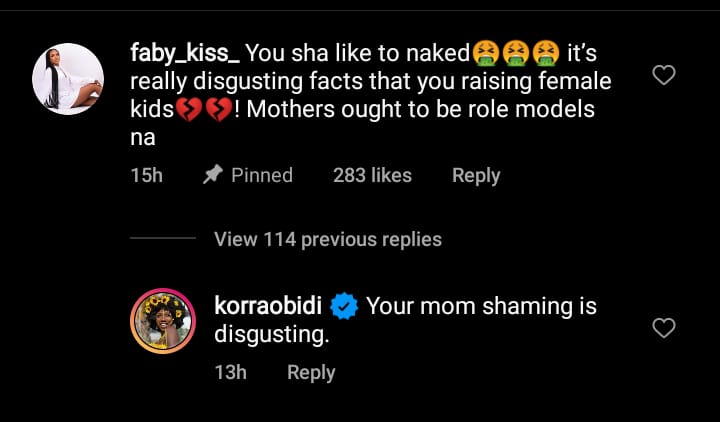Screen dimensions: 720x422
Task: Click the 13h timestamp
Action: point(230,372)
